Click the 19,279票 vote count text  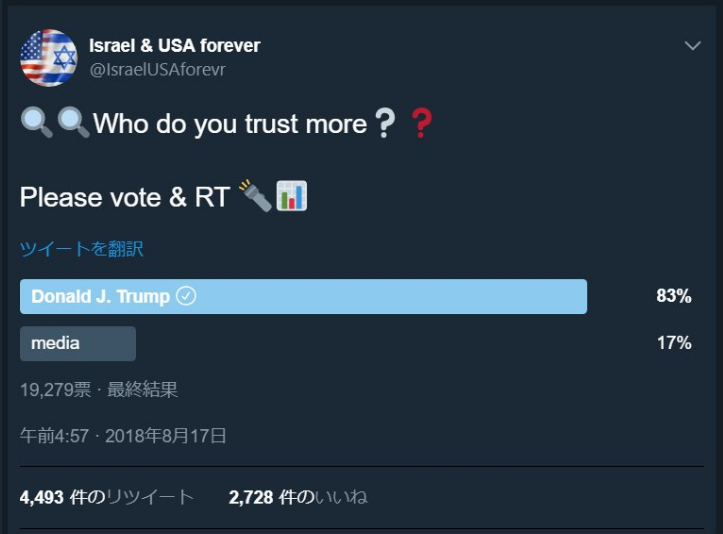point(55,389)
